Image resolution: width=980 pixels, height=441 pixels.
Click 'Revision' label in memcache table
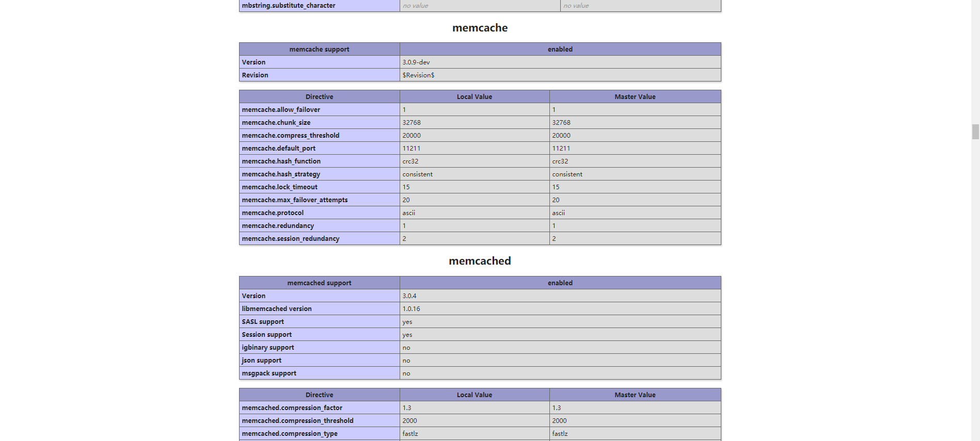point(255,75)
